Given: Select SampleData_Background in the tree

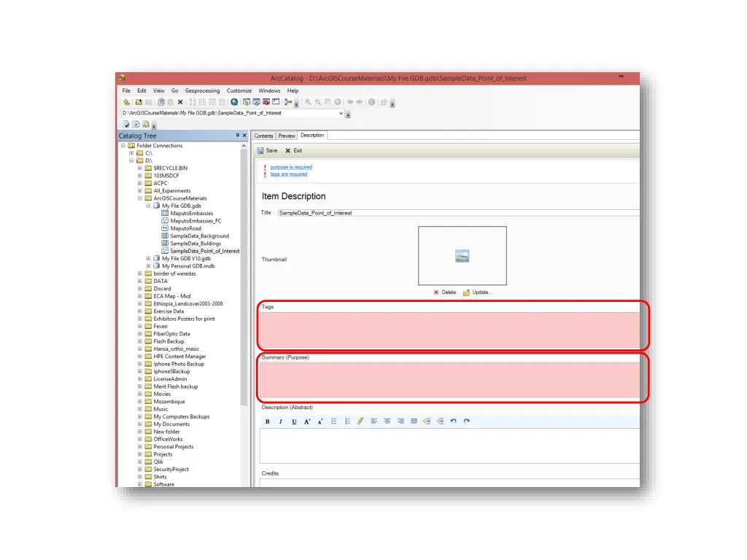Looking at the screenshot, I should [x=200, y=236].
